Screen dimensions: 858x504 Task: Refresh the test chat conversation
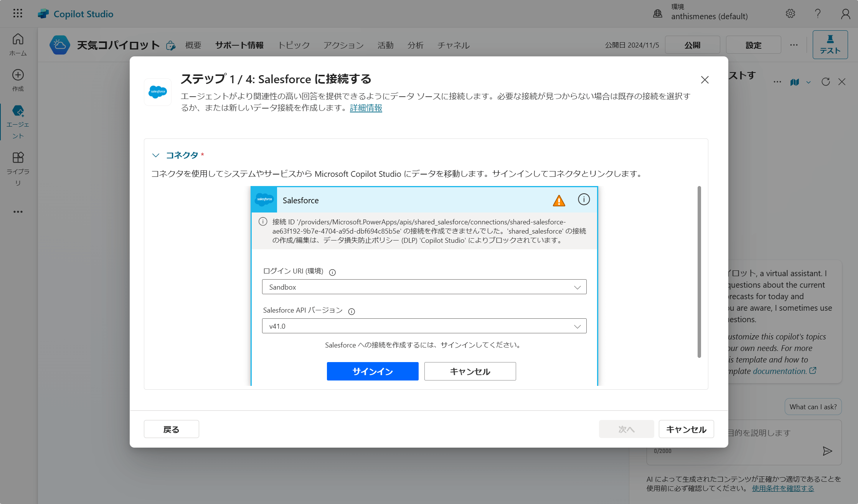[826, 82]
